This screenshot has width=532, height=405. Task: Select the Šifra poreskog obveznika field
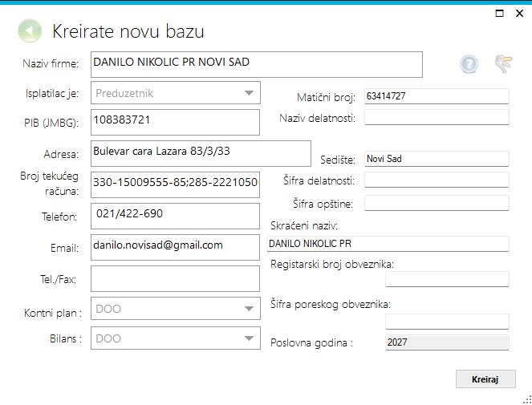coord(447,322)
